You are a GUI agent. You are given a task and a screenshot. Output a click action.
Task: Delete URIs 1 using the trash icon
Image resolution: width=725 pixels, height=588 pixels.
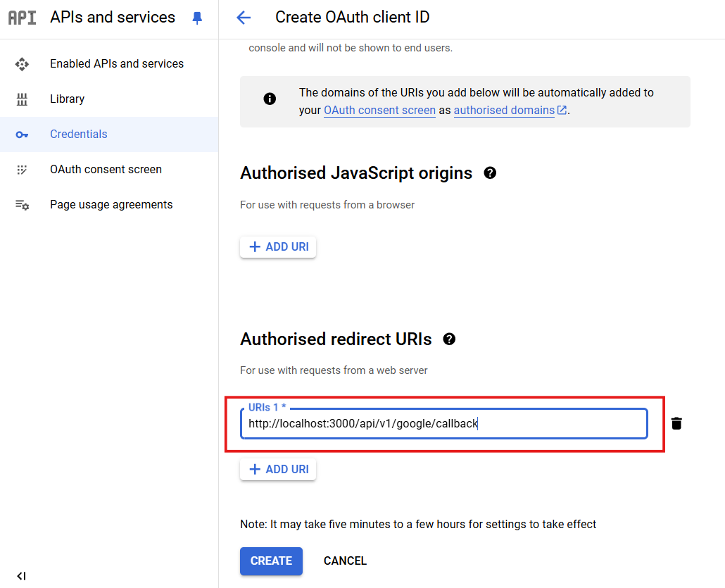[x=676, y=423]
